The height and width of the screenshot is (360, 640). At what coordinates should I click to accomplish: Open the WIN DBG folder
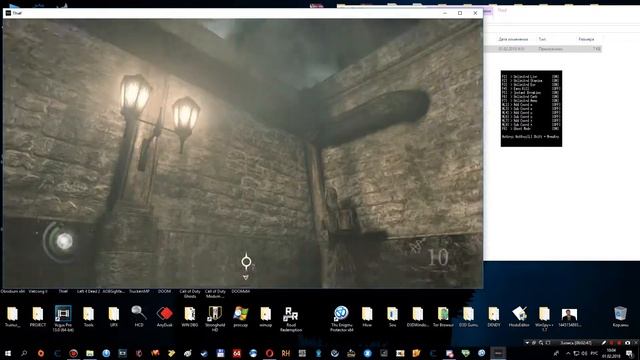pos(190,317)
